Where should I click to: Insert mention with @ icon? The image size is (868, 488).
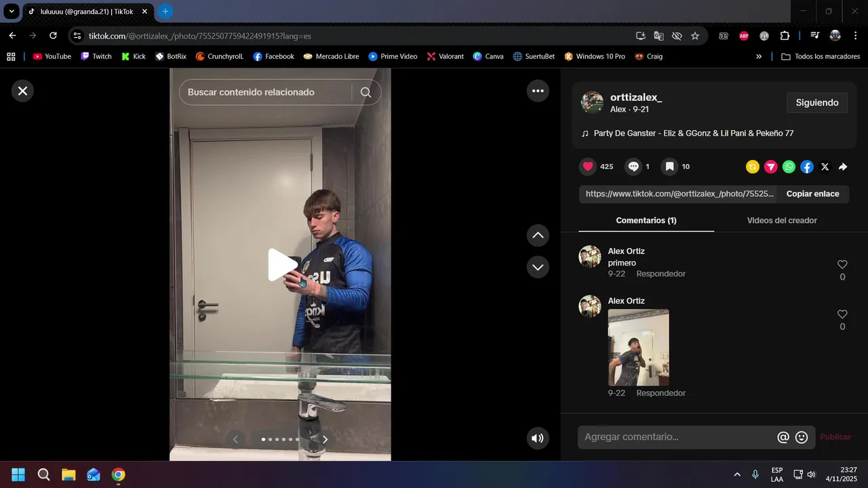point(783,437)
